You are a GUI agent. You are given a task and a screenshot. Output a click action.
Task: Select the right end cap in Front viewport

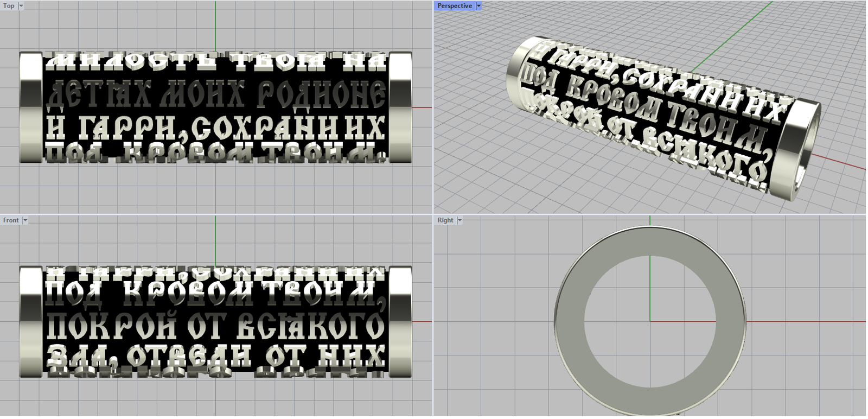(x=400, y=322)
